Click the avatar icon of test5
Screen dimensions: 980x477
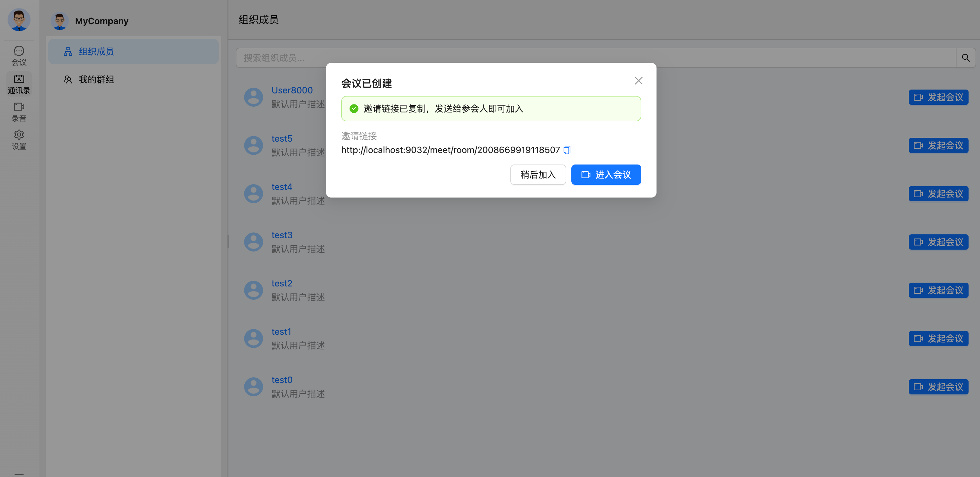pos(253,145)
